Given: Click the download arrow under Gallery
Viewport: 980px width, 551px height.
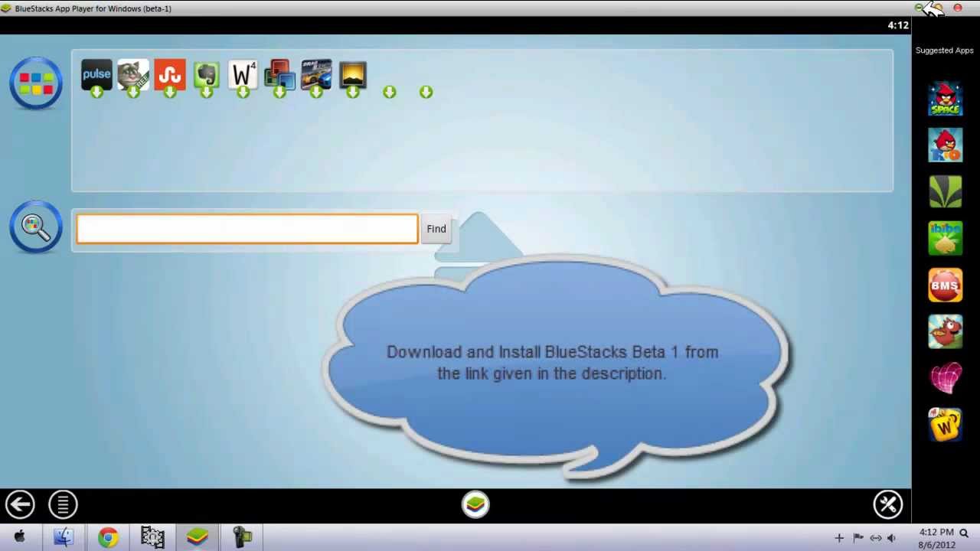Looking at the screenshot, I should point(353,92).
